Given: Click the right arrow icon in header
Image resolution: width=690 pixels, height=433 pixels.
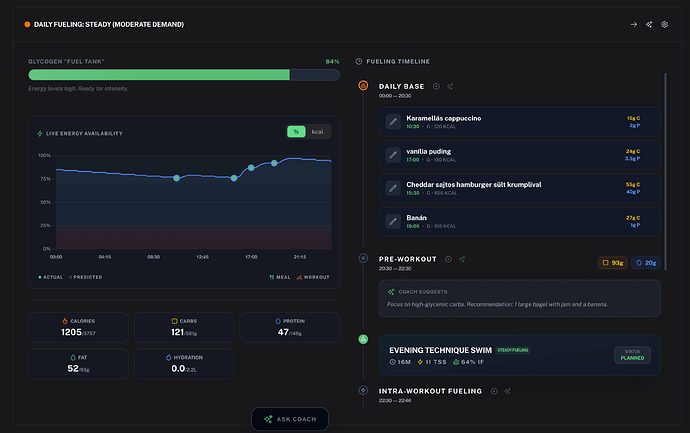Looking at the screenshot, I should (x=633, y=24).
